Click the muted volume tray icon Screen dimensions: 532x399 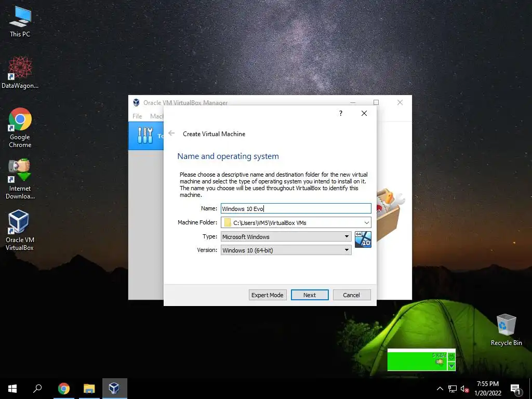click(x=465, y=389)
